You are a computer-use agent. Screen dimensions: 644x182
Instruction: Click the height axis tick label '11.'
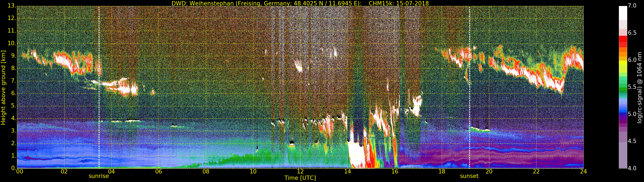pos(12,31)
